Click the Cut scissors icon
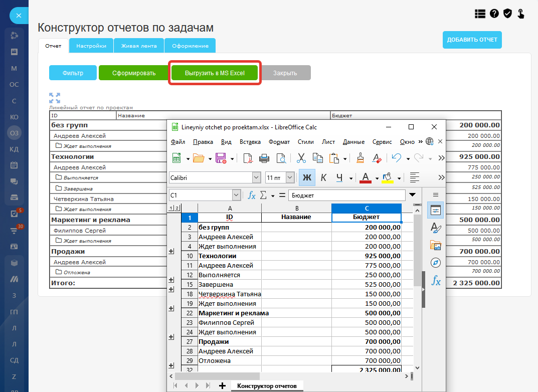This screenshot has width=538, height=392. (301, 158)
